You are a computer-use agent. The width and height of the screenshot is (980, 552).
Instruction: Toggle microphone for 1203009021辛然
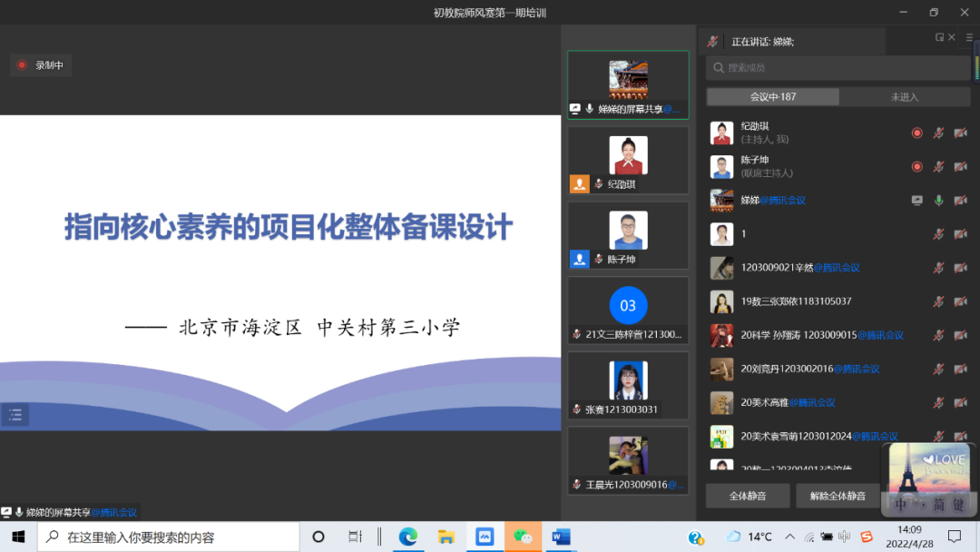point(939,268)
